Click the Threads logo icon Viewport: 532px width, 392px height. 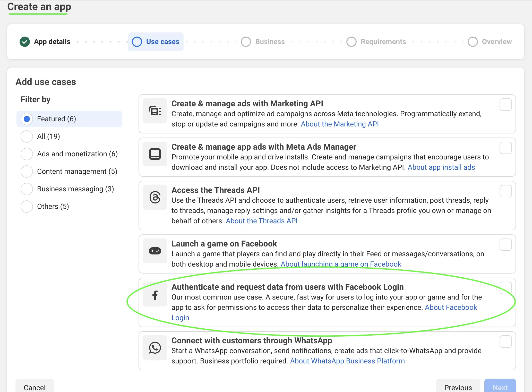[155, 197]
